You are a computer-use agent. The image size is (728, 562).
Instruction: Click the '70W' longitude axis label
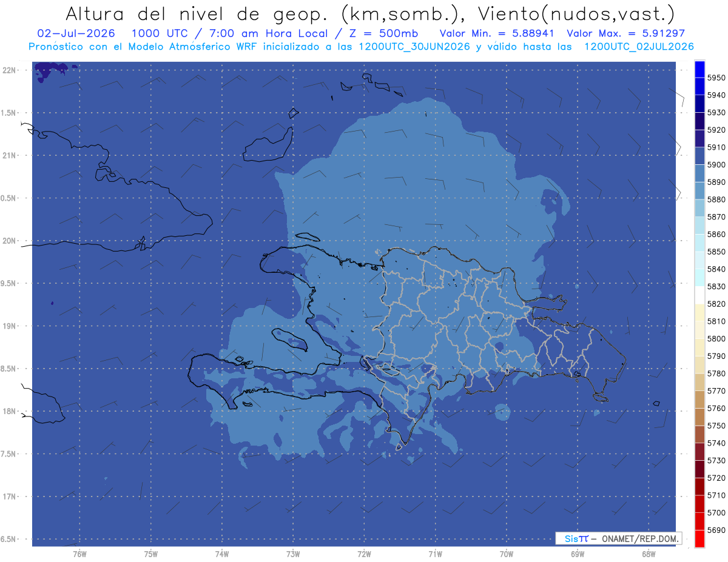point(507,554)
